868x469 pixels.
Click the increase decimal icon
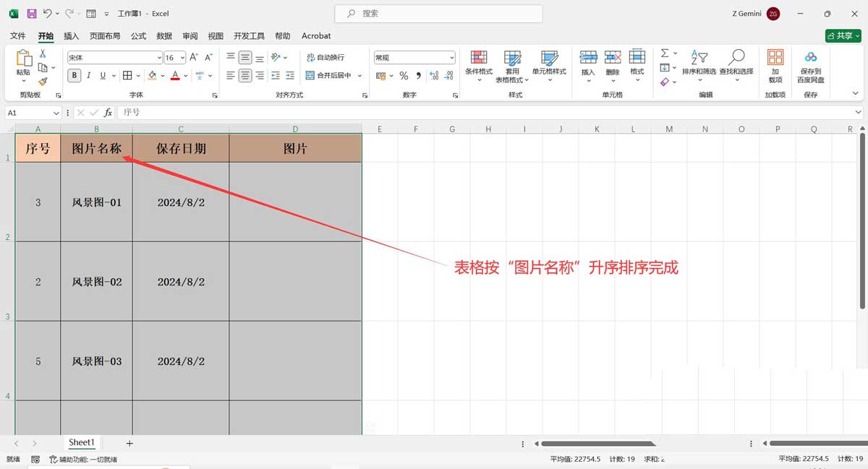(x=434, y=75)
